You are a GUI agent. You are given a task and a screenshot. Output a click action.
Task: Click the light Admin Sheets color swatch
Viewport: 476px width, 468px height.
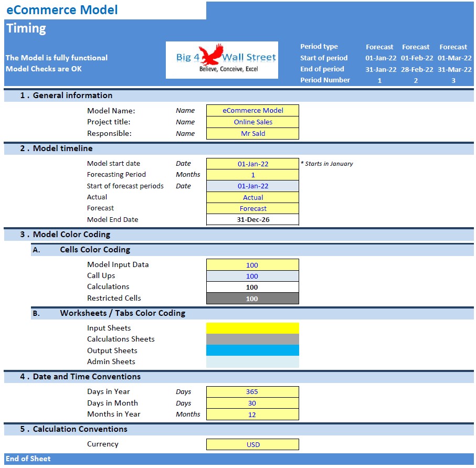[252, 362]
